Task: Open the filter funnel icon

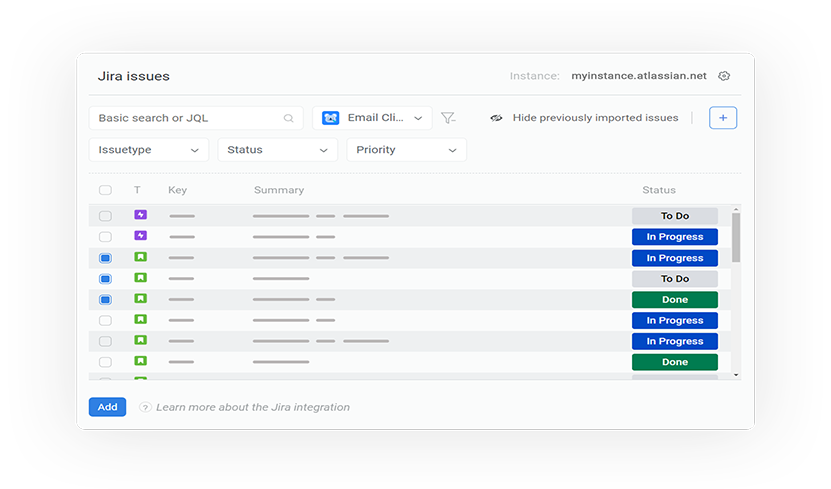Action: [x=448, y=118]
